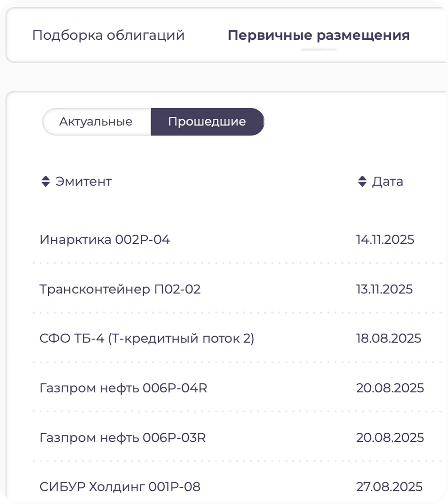Click the Дата sort arrows icon
This screenshot has width=448, height=504.
pos(362,181)
